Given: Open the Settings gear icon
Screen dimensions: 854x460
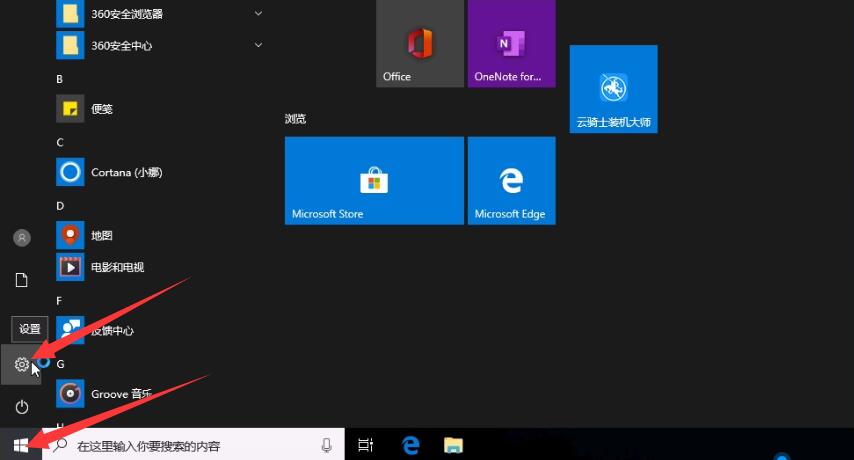Looking at the screenshot, I should coord(22,364).
